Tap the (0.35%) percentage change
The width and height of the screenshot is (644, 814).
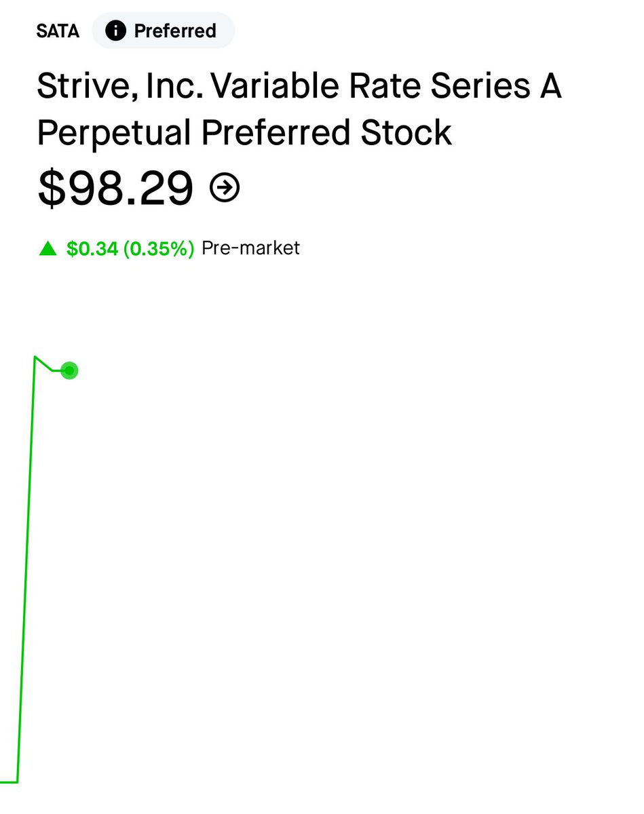coord(159,249)
